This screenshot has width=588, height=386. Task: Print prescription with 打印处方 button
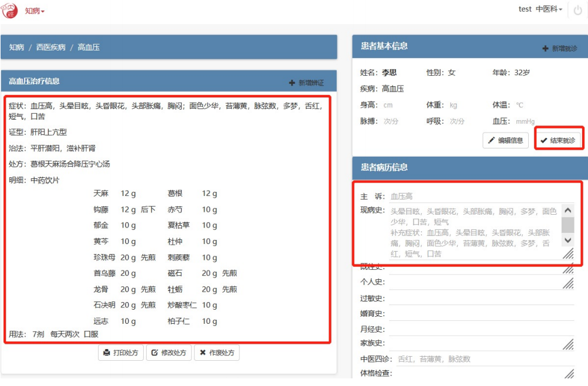120,353
